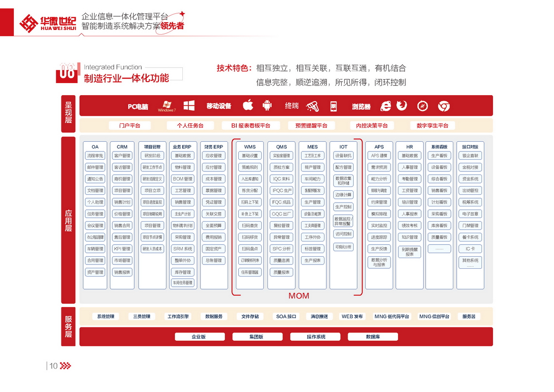Click 研发阶段 under 项目管理
Screen dimensions: 554x392
point(152,156)
